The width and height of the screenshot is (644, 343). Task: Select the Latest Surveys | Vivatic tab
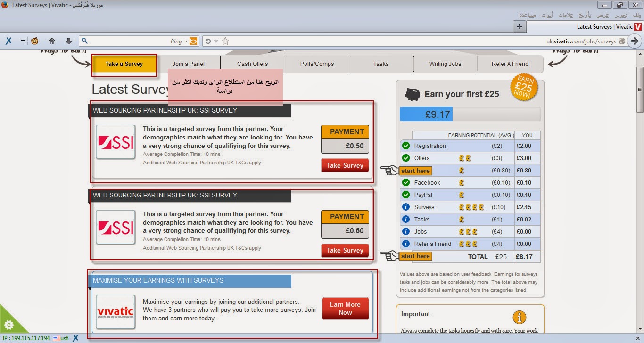[x=585, y=27]
